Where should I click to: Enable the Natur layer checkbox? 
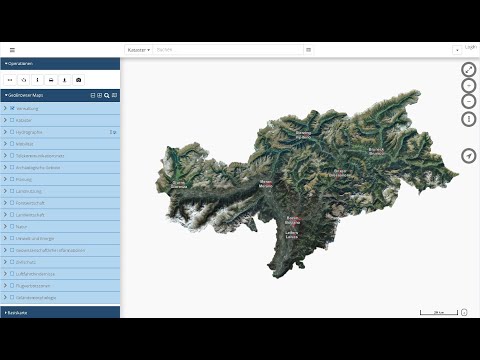[x=12, y=226]
